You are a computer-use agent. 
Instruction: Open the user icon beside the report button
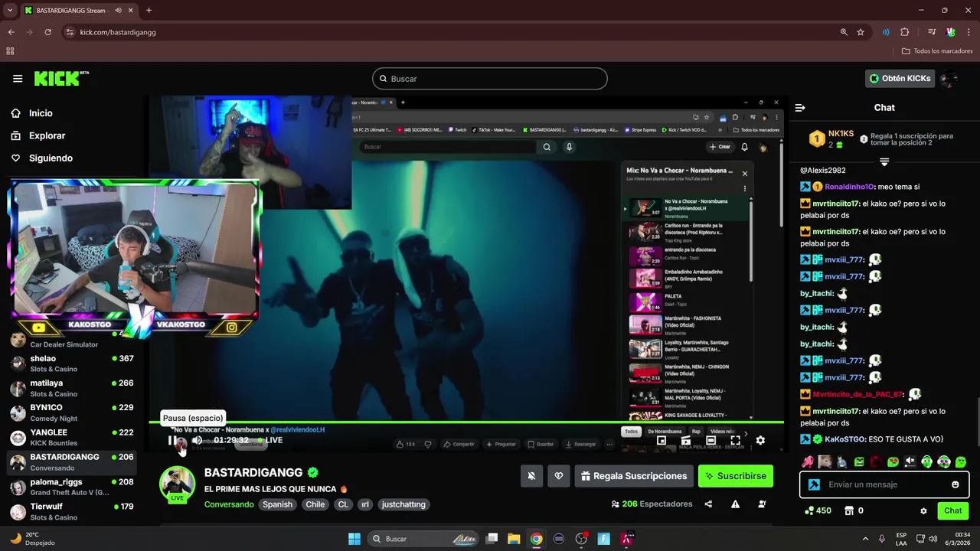(x=762, y=504)
